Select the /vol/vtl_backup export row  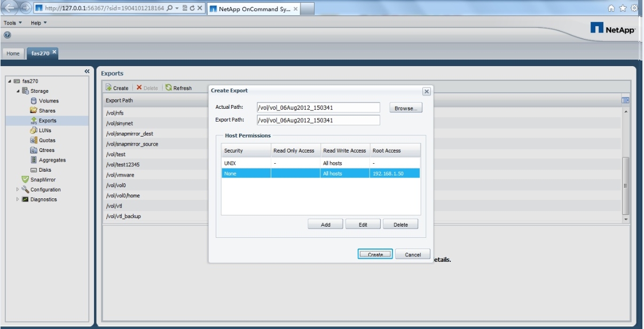(x=156, y=216)
